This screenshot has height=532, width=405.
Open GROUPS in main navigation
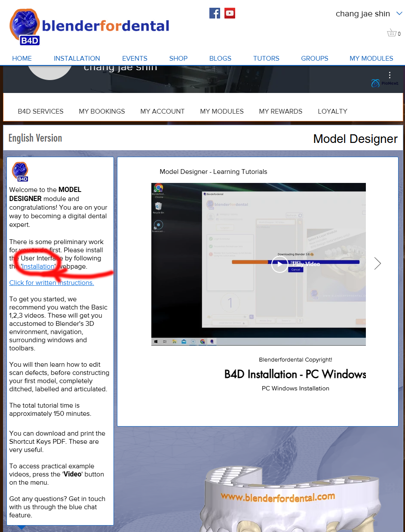pyautogui.click(x=315, y=59)
